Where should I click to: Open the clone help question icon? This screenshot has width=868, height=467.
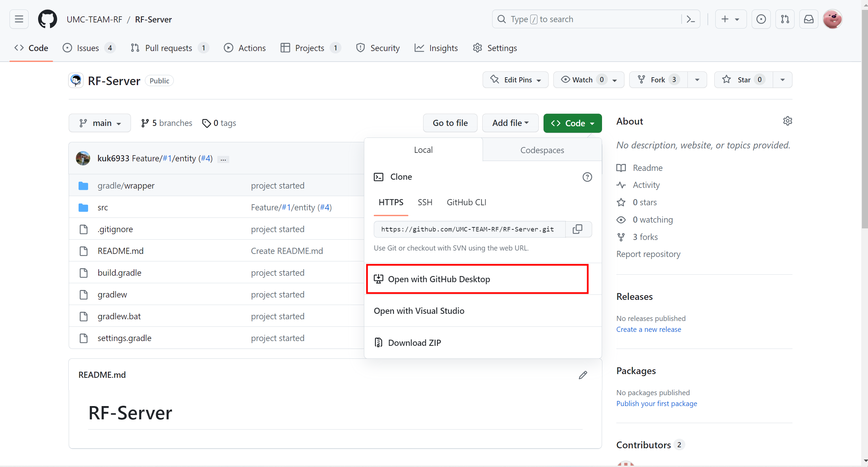coord(587,177)
